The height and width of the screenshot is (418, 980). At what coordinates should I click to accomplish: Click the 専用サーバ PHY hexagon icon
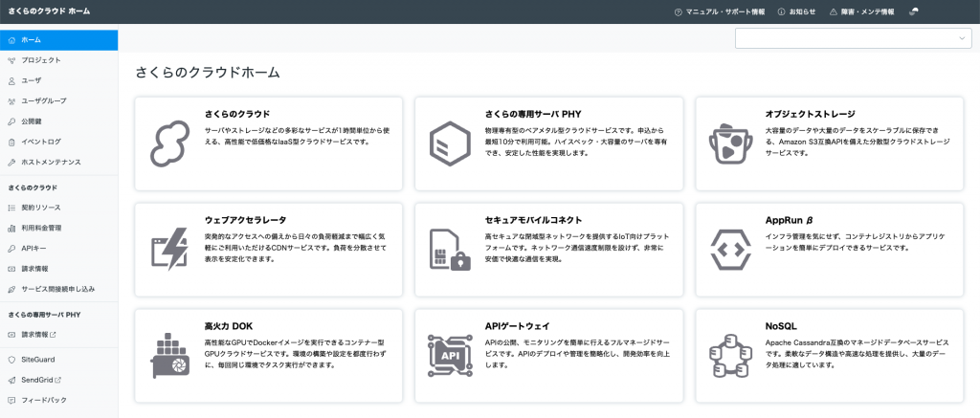pos(450,143)
